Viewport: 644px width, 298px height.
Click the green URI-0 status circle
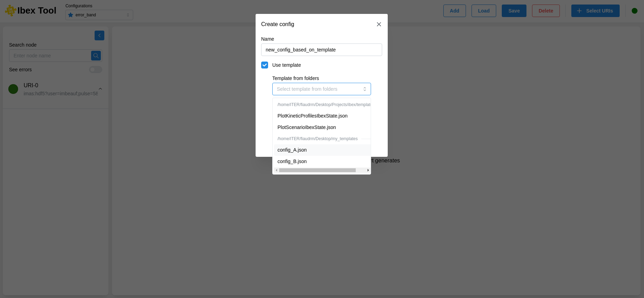13,89
